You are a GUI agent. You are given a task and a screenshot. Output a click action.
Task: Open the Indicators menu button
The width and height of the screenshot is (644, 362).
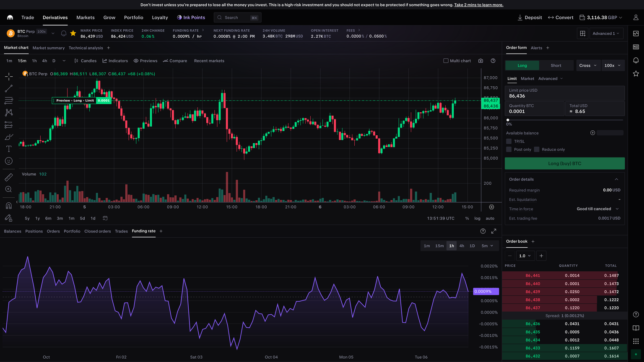point(115,61)
